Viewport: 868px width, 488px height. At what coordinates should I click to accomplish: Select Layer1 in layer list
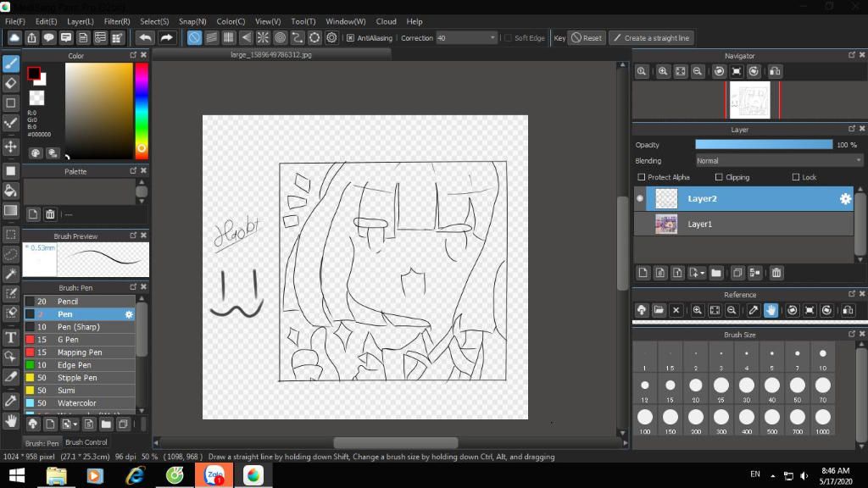point(743,224)
